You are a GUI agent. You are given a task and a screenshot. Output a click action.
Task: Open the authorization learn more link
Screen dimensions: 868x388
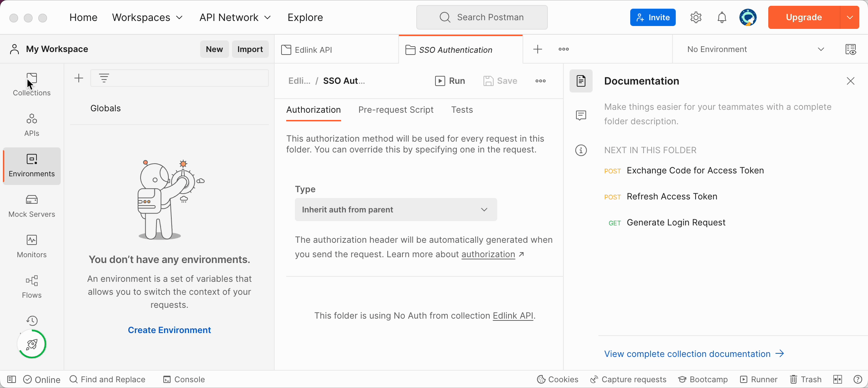coord(488,254)
